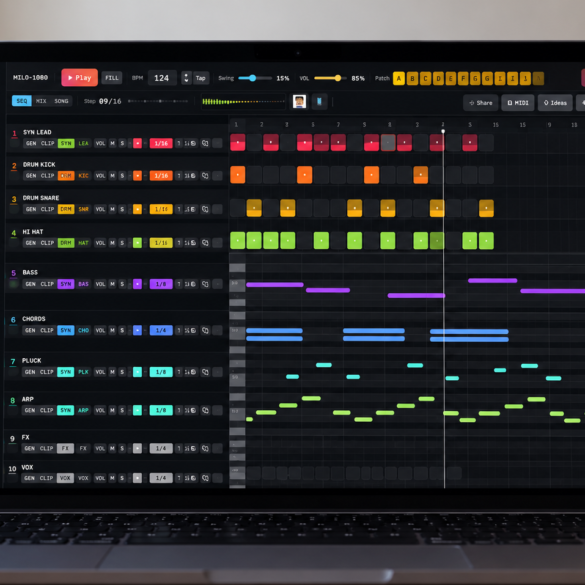This screenshot has height=585, width=585.
Task: Open the 1/8 step selector on ARP
Action: point(161,410)
